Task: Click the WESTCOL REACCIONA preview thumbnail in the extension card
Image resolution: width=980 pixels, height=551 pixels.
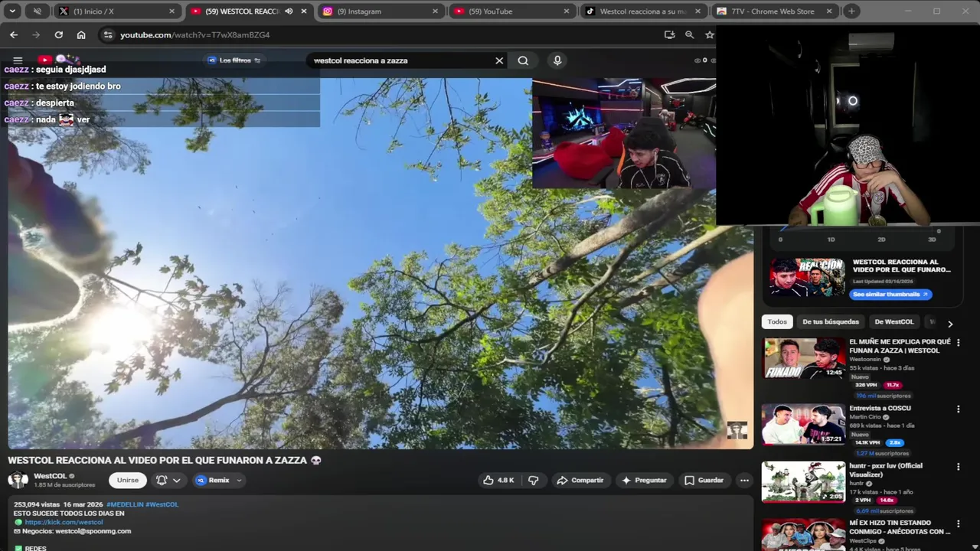Action: coord(806,277)
